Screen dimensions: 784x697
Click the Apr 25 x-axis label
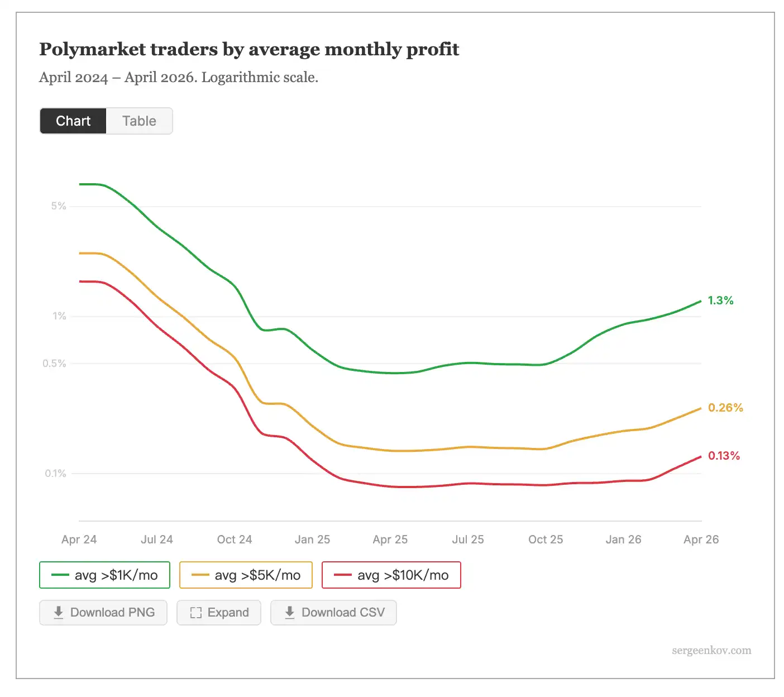[390, 540]
